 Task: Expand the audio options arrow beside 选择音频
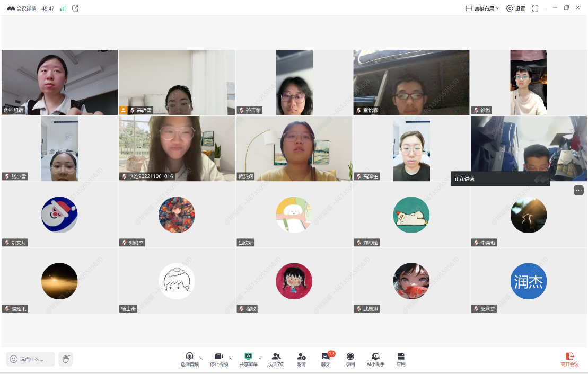(x=201, y=359)
